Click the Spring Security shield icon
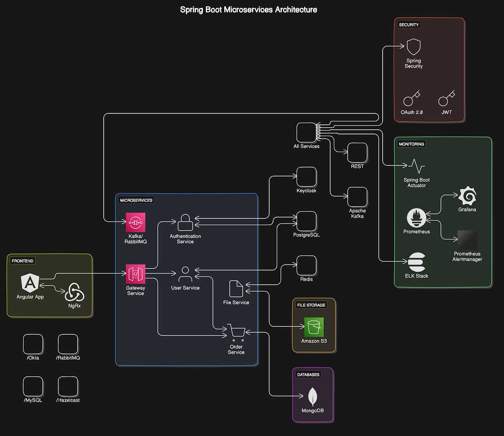The height and width of the screenshot is (436, 504). tap(414, 47)
